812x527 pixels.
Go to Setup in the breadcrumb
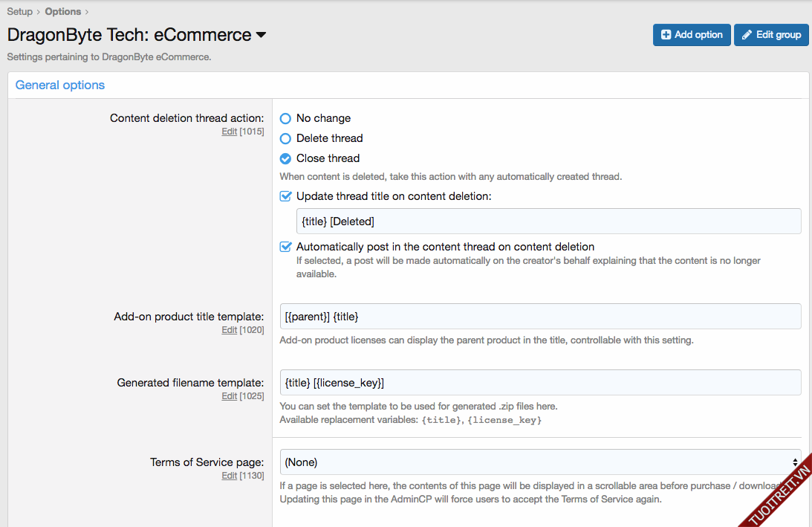click(20, 11)
